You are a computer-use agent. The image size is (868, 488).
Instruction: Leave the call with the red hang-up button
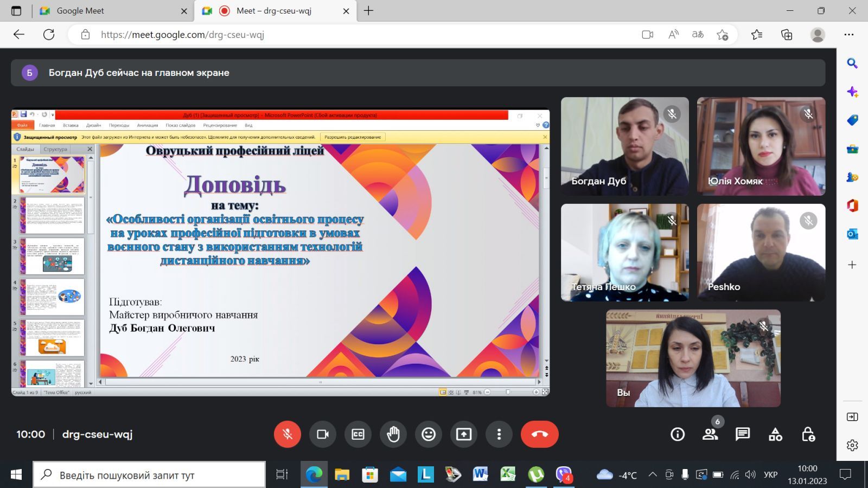click(539, 434)
